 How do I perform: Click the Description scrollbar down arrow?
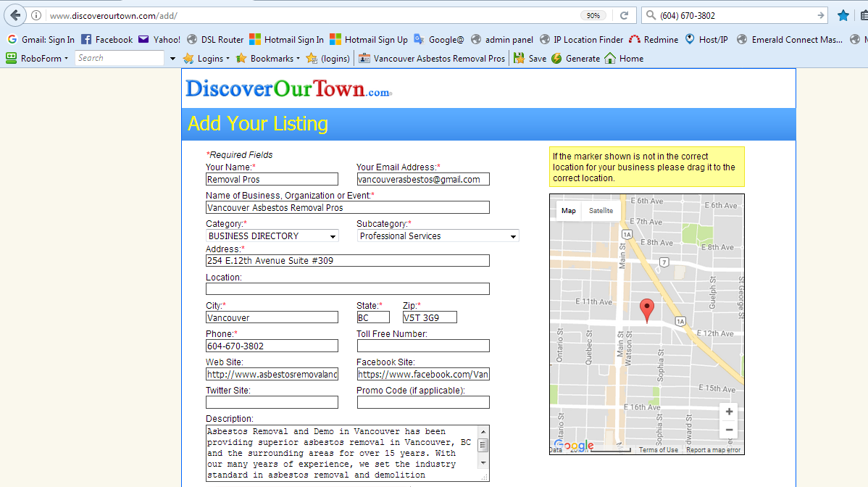coord(483,462)
